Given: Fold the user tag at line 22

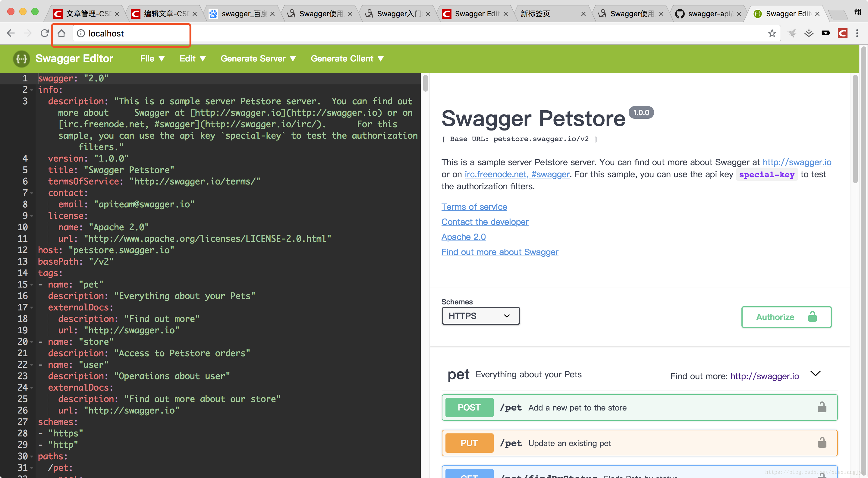Looking at the screenshot, I should pos(32,365).
